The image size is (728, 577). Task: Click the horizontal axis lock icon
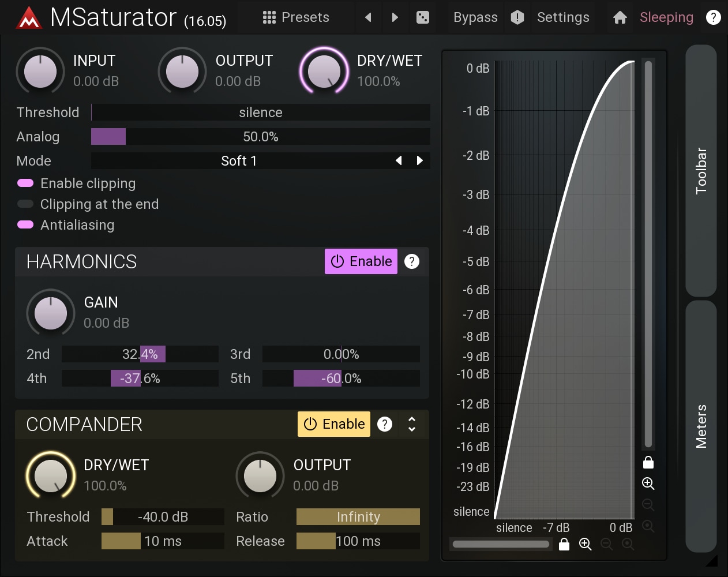564,544
